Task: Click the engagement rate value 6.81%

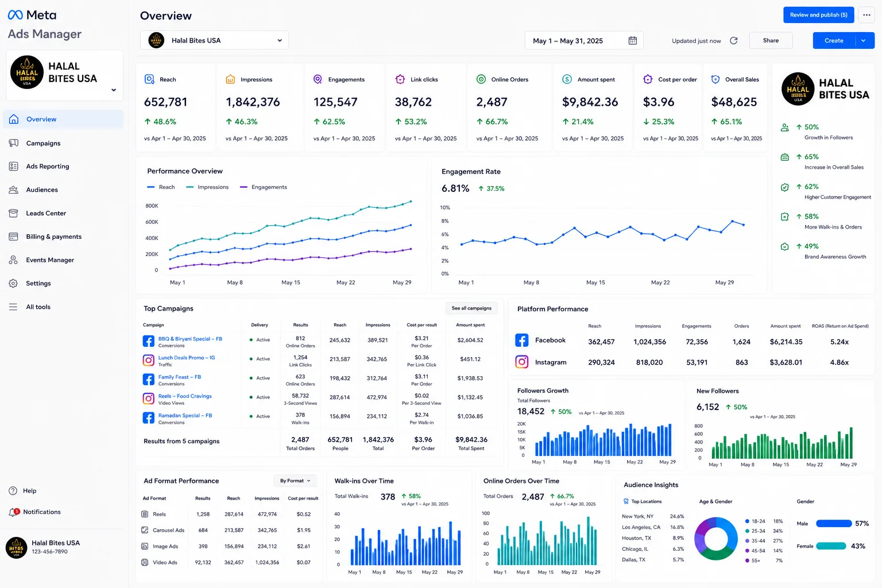Action: click(455, 188)
